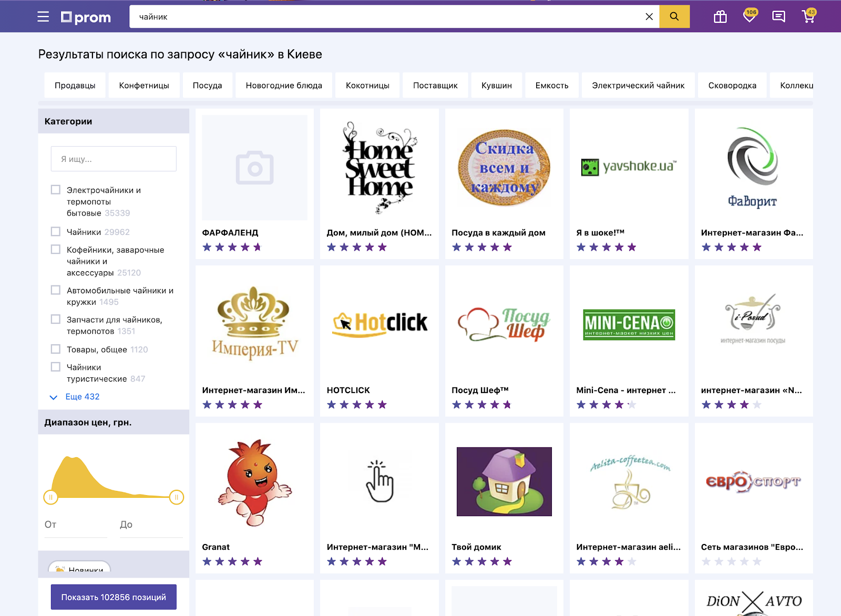Open the ФАРФАЛЕНД seller link
841x616 pixels.
pos(230,232)
